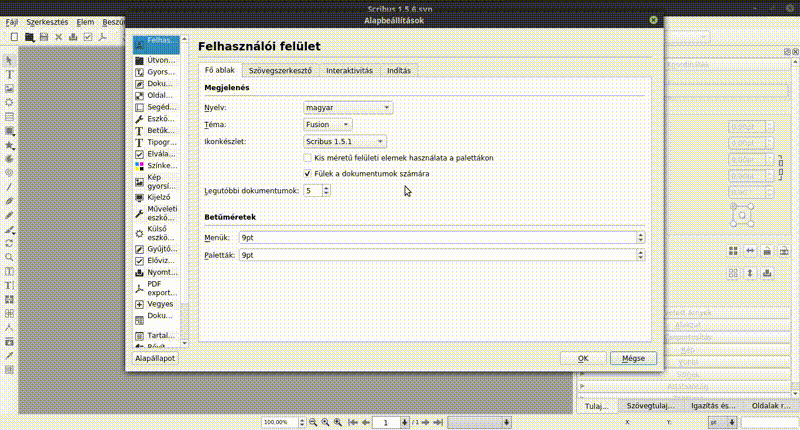Open the Eszközök tools preferences category
The image size is (800, 430).
[139, 119]
